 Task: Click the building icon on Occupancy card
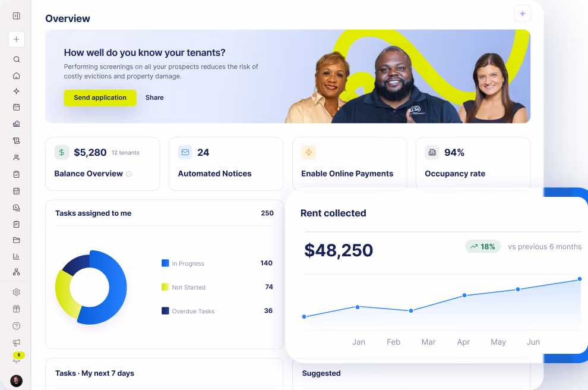click(x=432, y=152)
